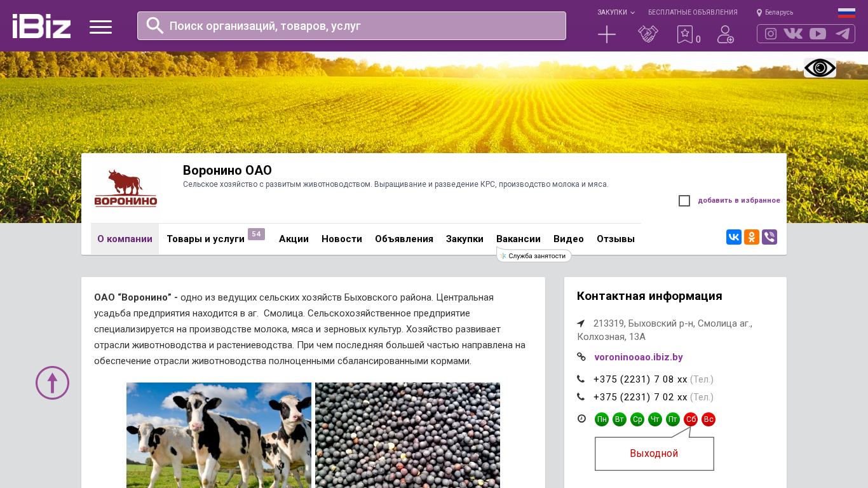Share company page on VK

(x=734, y=237)
